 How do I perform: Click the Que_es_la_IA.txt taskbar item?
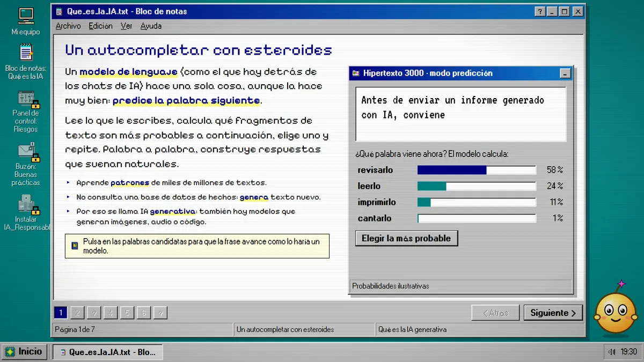[x=107, y=352]
